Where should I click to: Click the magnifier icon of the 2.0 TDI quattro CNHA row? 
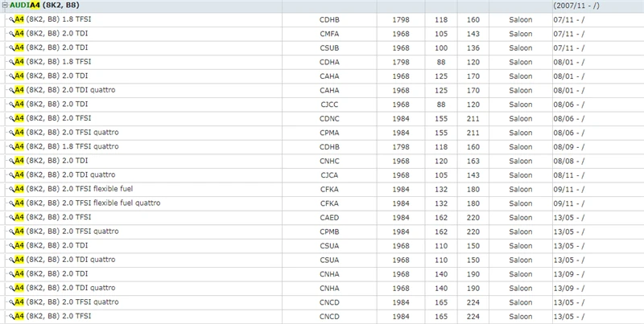pyautogui.click(x=11, y=289)
